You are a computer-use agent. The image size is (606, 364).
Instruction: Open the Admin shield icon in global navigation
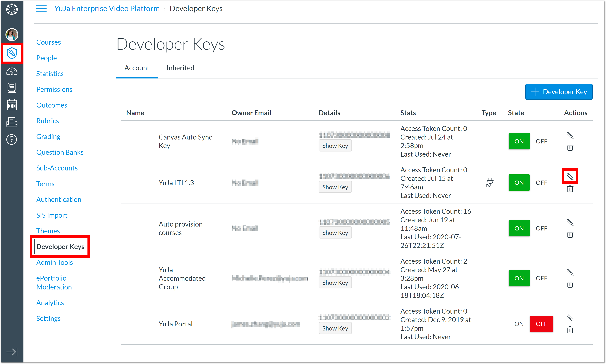click(x=12, y=53)
